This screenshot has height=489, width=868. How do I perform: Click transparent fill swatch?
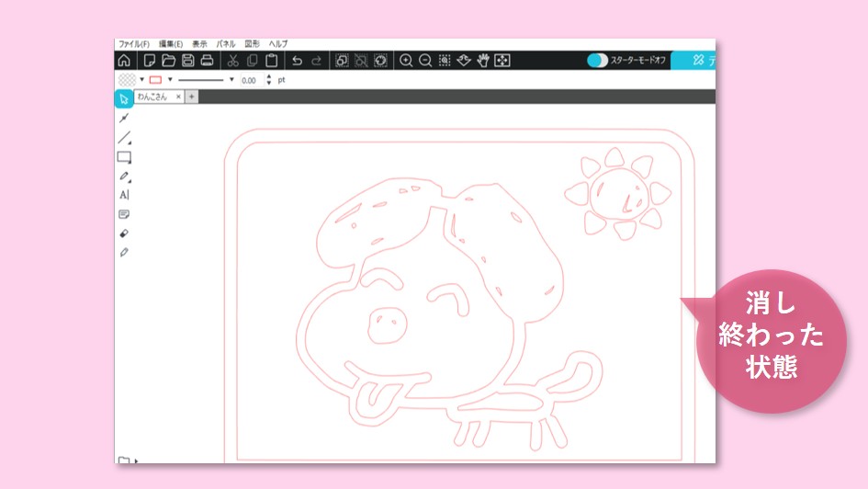pos(128,80)
